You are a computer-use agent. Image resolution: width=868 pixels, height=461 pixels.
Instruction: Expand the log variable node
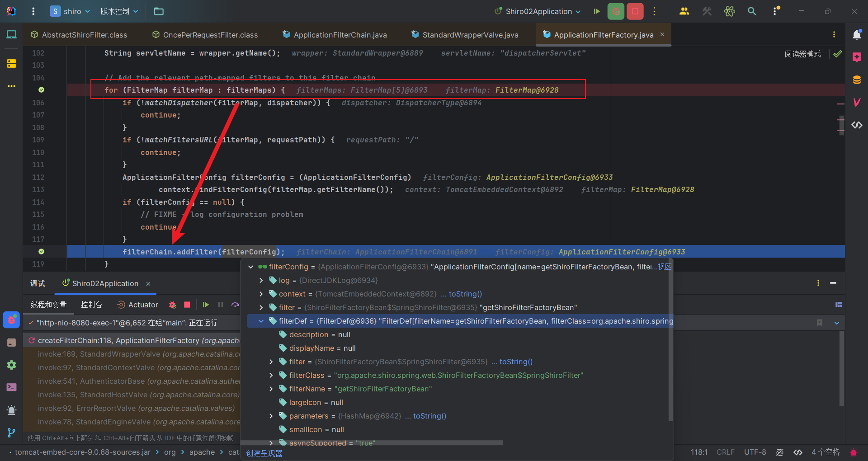coord(261,281)
